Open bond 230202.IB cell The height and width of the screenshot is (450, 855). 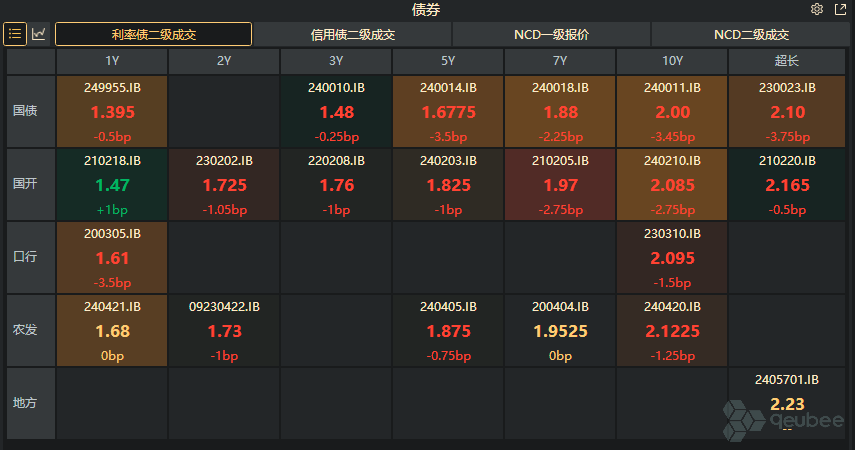pyautogui.click(x=224, y=184)
